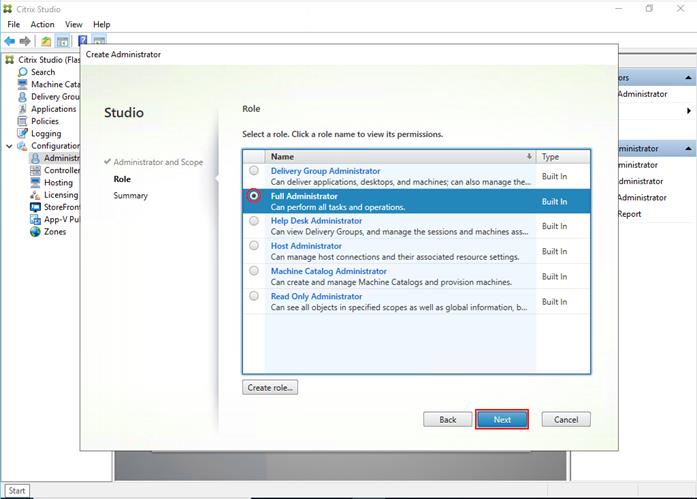Click the Configuration node icon
The height and width of the screenshot is (499, 697).
point(22,146)
